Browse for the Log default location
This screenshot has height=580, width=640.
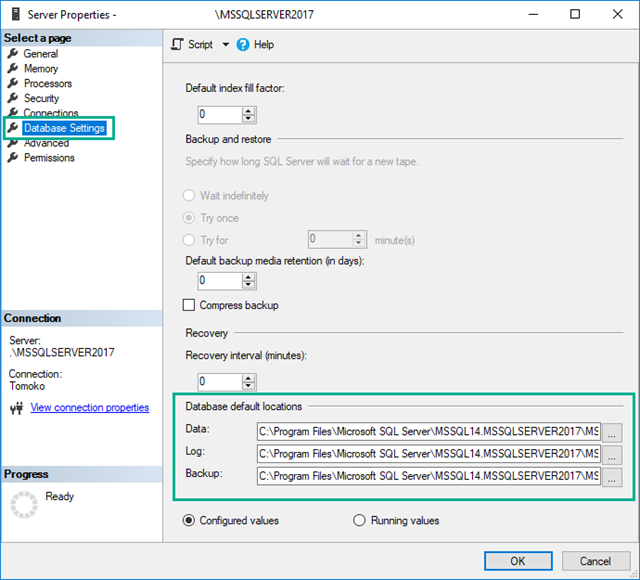612,455
